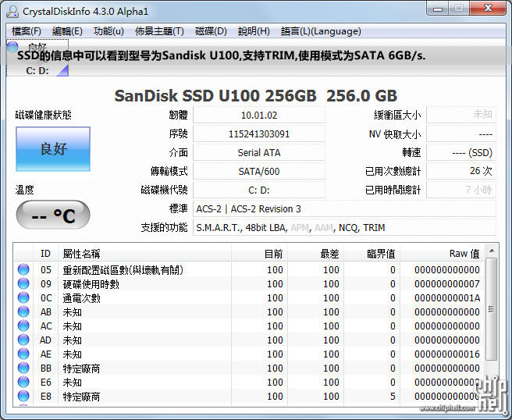Click the 目前 column header
512x420 pixels.
pos(260,254)
